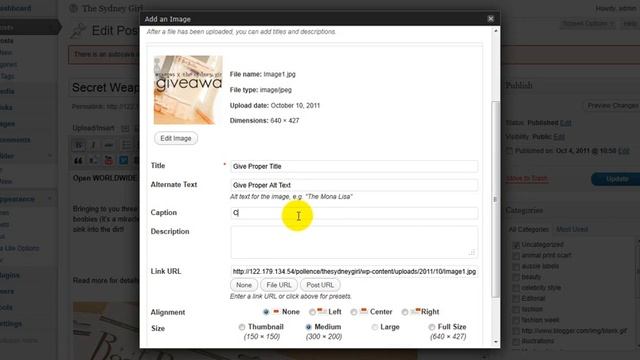Viewport: 640px width, 360px height.
Task: Focus the Alternate Text input field
Action: point(354,185)
